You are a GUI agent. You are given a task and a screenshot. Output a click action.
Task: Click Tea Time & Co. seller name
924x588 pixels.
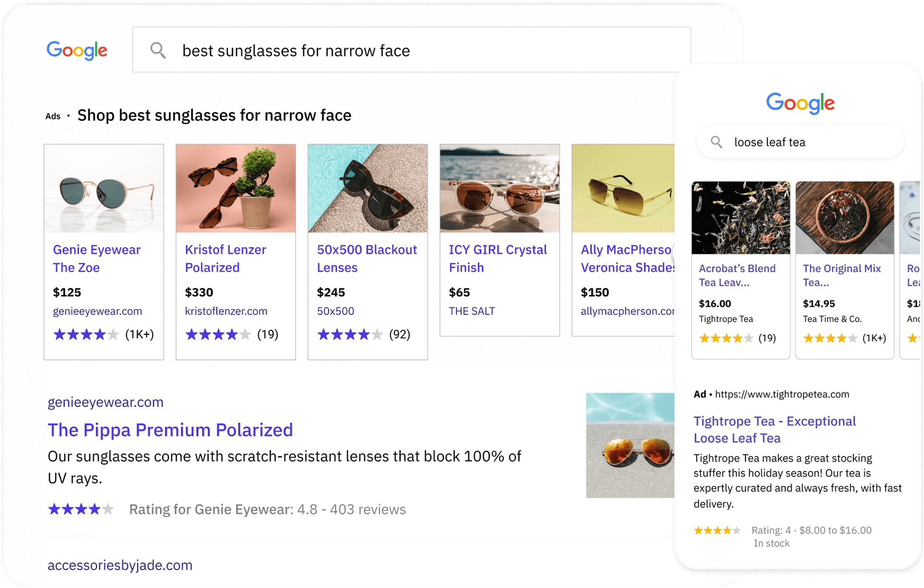click(x=832, y=319)
